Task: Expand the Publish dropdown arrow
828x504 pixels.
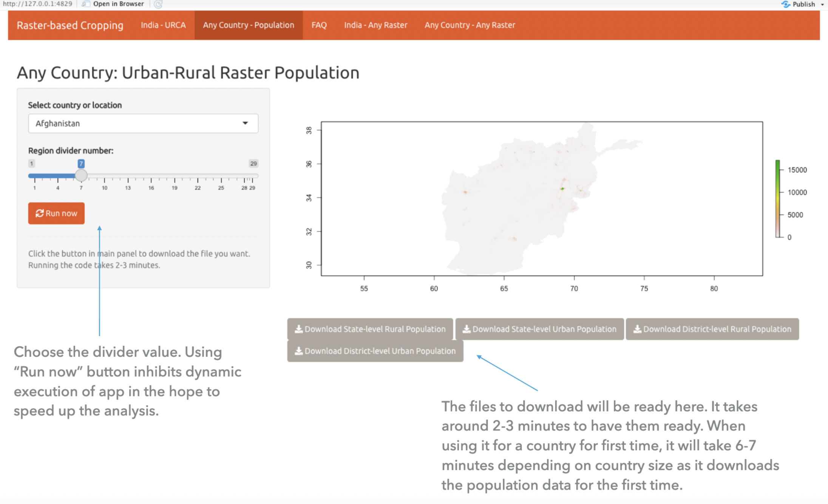Action: tap(822, 5)
